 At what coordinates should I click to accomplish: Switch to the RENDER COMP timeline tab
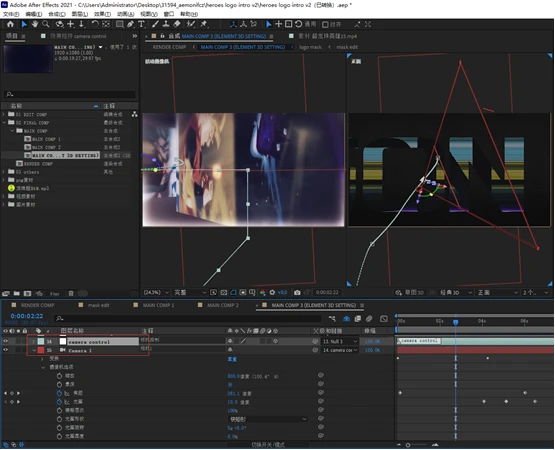[x=37, y=305]
